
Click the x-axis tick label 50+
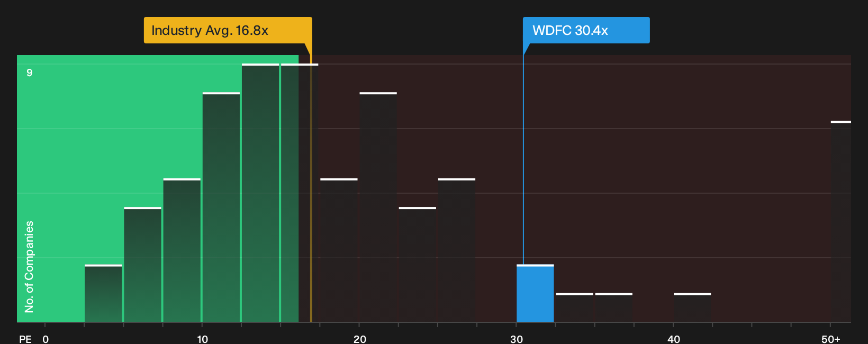[x=831, y=339]
